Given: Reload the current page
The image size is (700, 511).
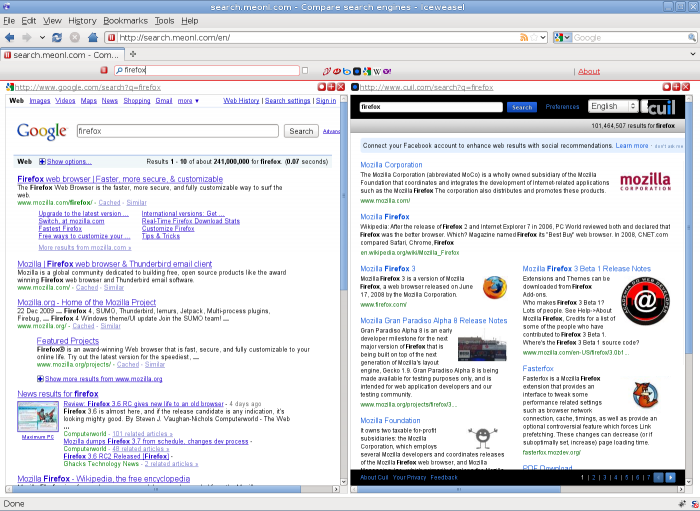Looking at the screenshot, I should point(57,37).
